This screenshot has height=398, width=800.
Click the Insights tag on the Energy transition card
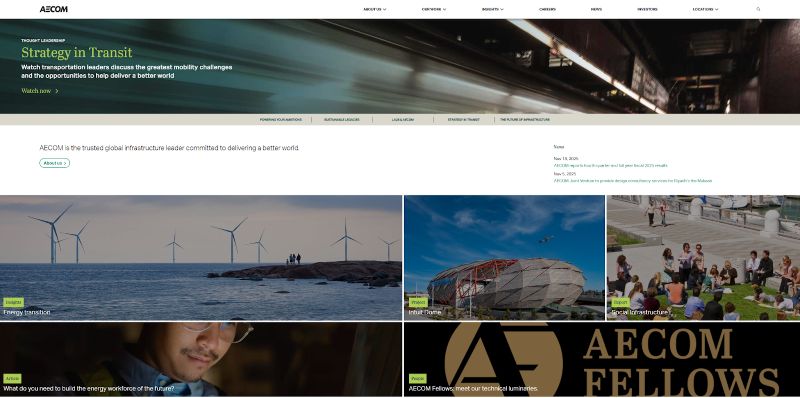[x=13, y=303]
